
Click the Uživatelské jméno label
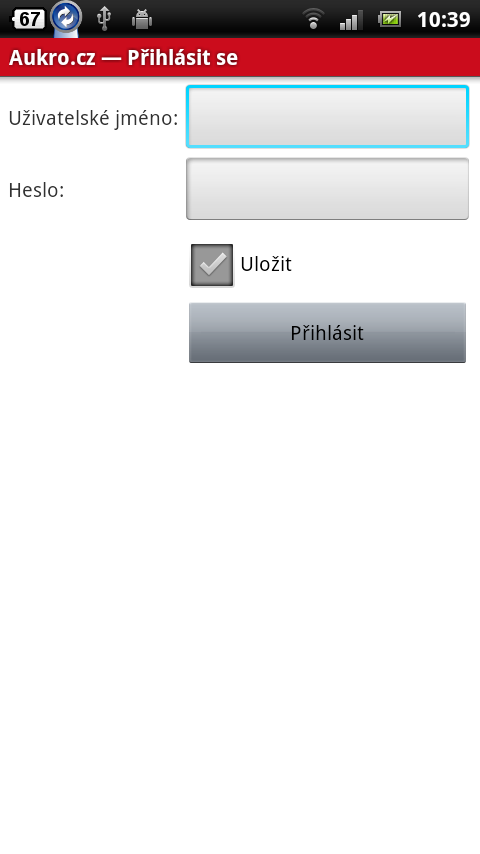93,118
